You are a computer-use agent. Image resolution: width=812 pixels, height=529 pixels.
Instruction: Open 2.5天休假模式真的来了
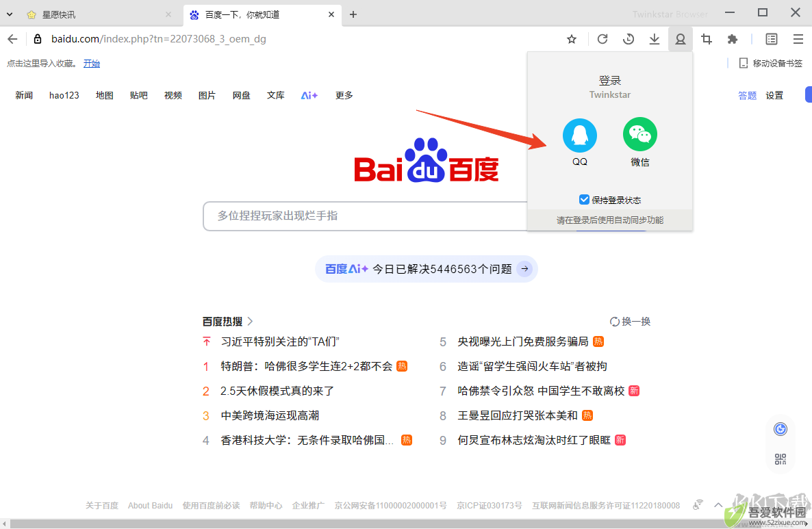point(277,391)
